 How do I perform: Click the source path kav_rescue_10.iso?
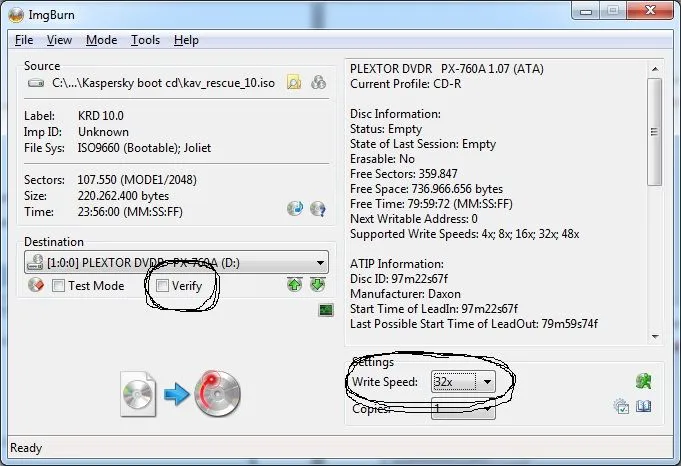[x=163, y=83]
